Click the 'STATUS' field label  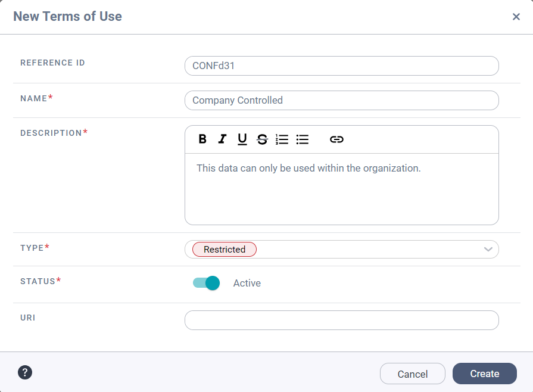tap(38, 281)
